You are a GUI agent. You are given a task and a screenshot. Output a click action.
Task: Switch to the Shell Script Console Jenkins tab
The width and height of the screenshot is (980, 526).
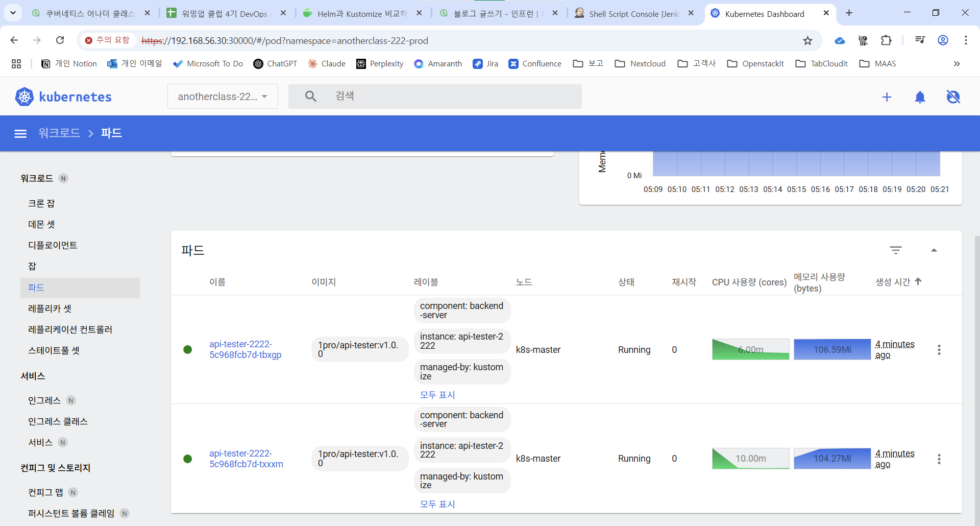[x=634, y=14]
